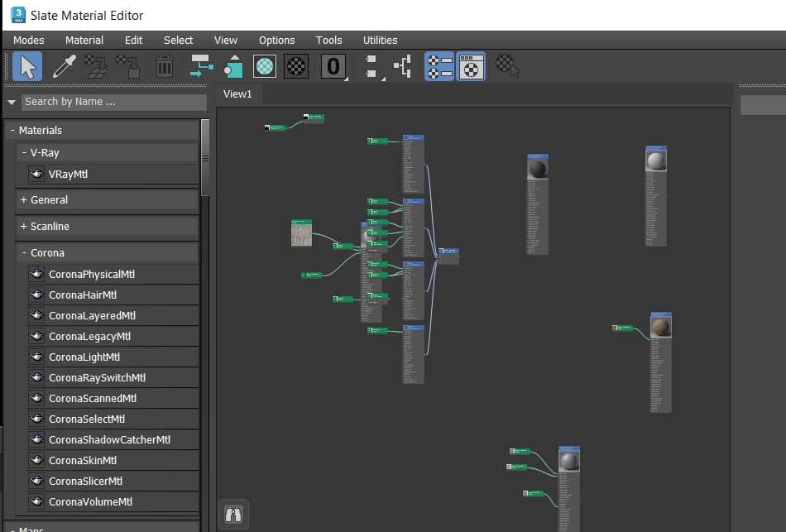
Task: Toggle the Parameter Editor panel button
Action: [x=471, y=66]
